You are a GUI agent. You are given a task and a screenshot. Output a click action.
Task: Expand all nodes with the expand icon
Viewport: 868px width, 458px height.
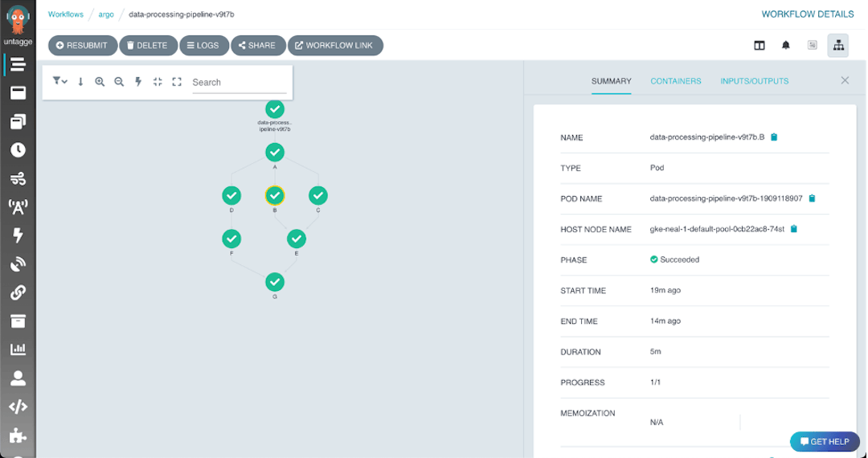point(177,82)
